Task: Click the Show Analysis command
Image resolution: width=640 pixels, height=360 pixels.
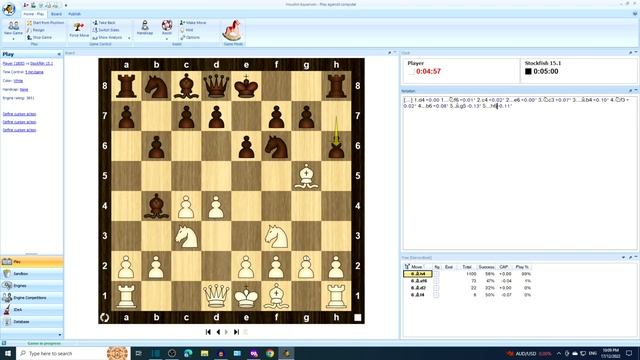Action: [106, 38]
